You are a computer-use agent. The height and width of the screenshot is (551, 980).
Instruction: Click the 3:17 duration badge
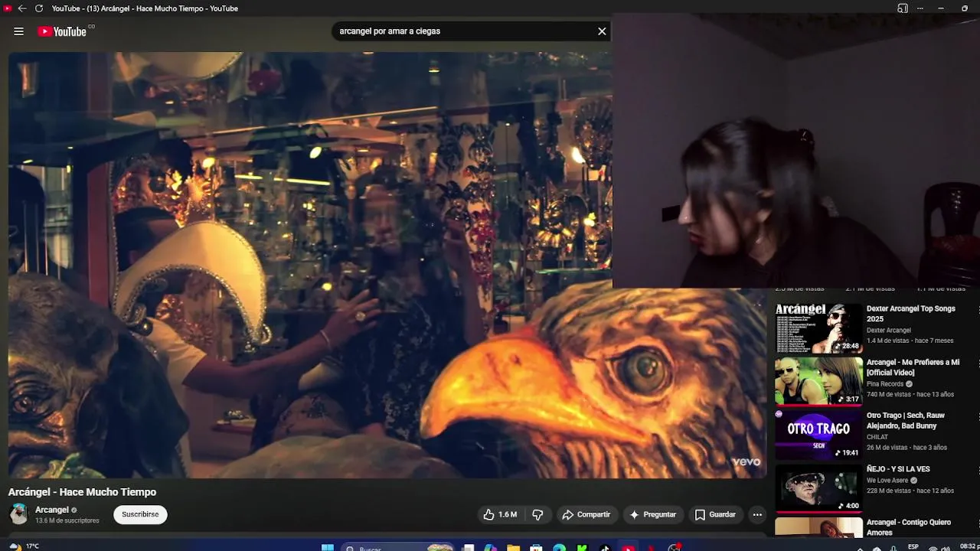pyautogui.click(x=849, y=399)
